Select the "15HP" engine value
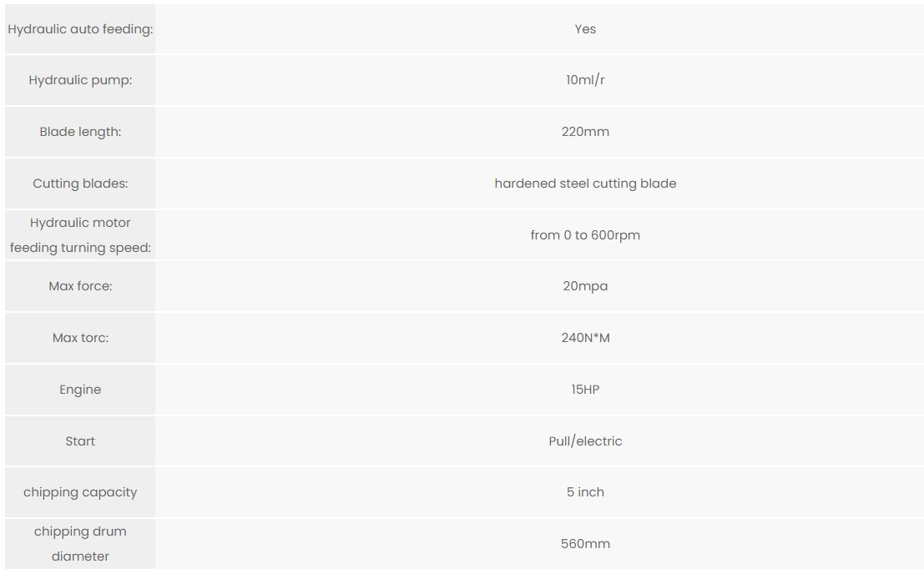Screen dimensions: 924x574 pyautogui.click(x=585, y=390)
